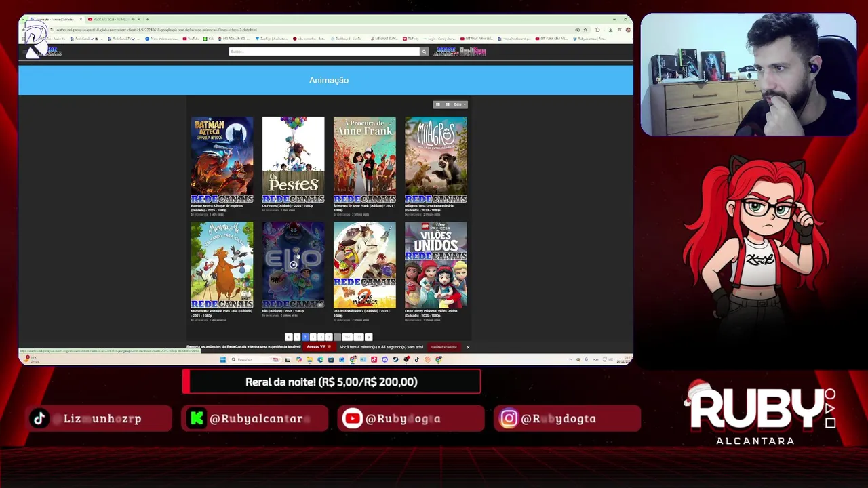Click the Acesso VIP button
This screenshot has width=868, height=488.
point(320,346)
